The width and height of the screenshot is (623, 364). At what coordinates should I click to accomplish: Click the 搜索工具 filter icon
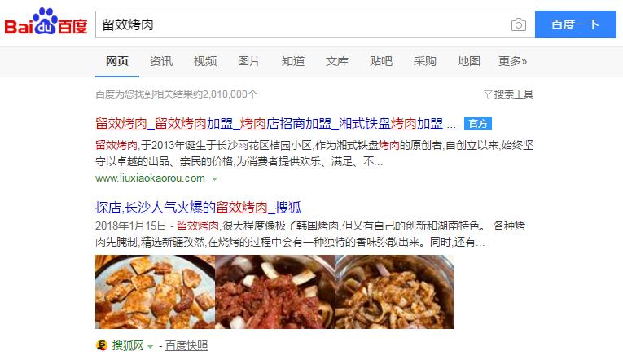(x=488, y=94)
